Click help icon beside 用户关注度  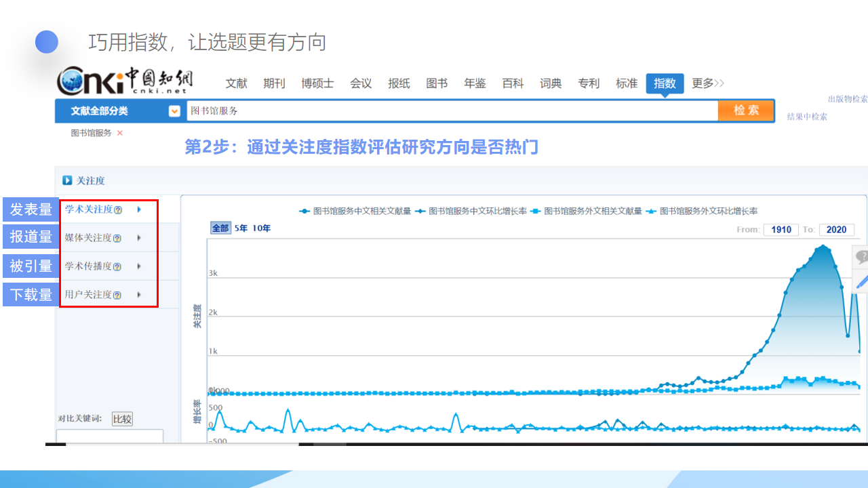click(117, 296)
